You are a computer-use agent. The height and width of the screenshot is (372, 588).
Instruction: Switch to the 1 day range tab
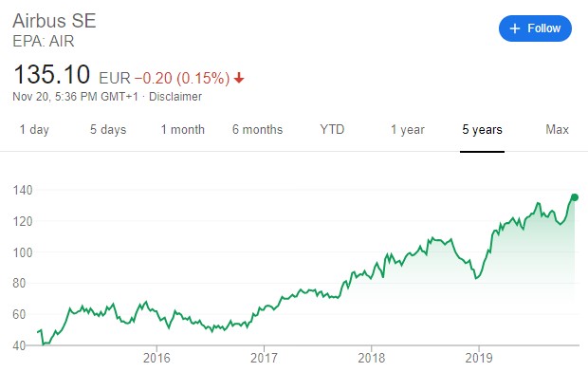pyautogui.click(x=34, y=129)
